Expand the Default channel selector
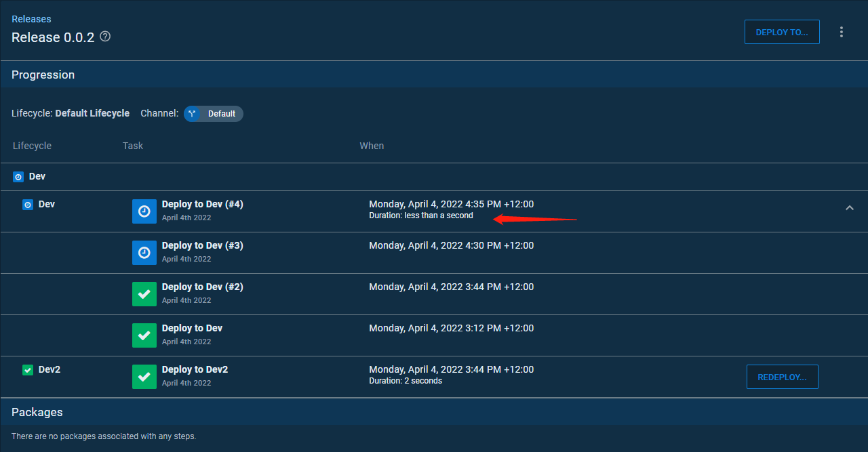The height and width of the screenshot is (452, 868). pos(213,113)
